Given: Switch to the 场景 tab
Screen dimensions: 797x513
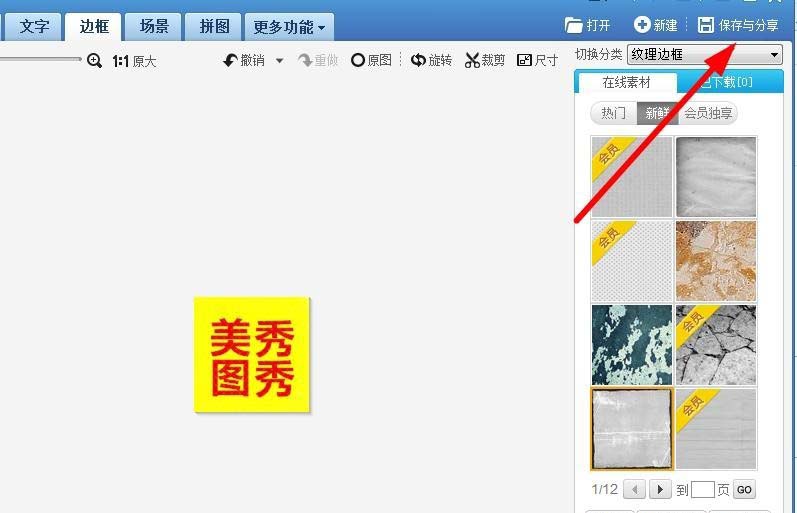Looking at the screenshot, I should pyautogui.click(x=154, y=26).
